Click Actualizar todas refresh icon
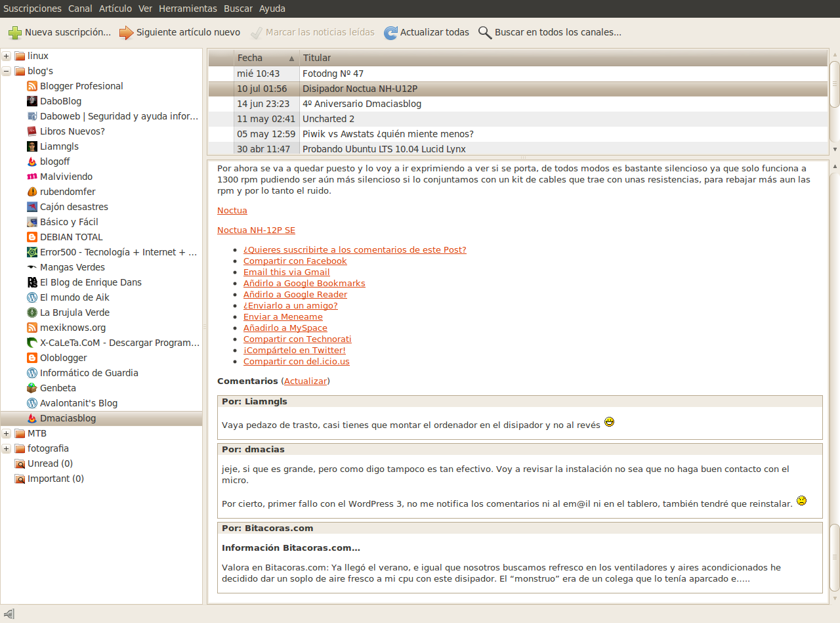Viewport: 840px width, 623px height. click(x=390, y=32)
